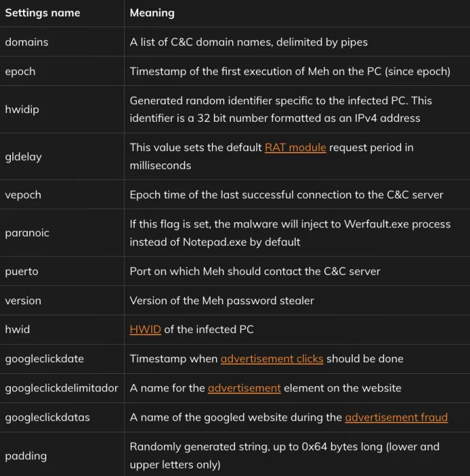Click the version setting name
The height and width of the screenshot is (476, 470).
click(23, 300)
